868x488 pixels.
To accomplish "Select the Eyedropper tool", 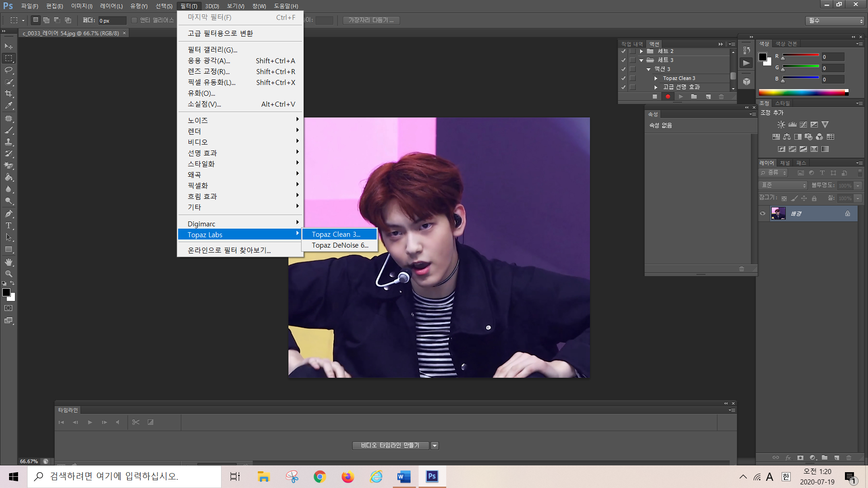I will click(x=9, y=106).
